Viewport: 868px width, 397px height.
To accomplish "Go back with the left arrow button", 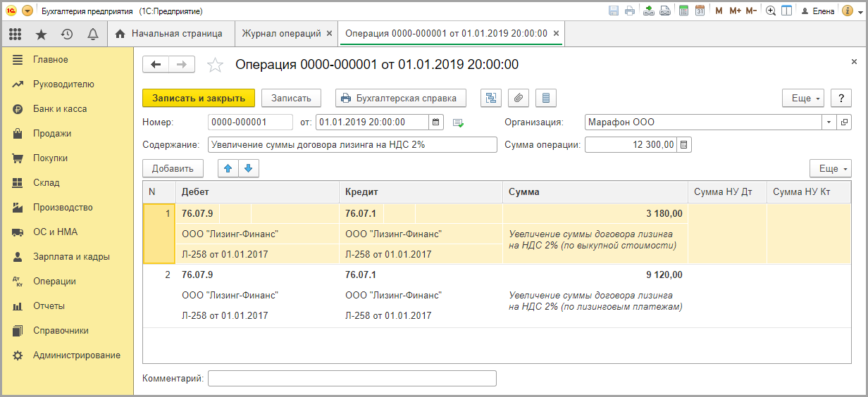I will coord(156,65).
